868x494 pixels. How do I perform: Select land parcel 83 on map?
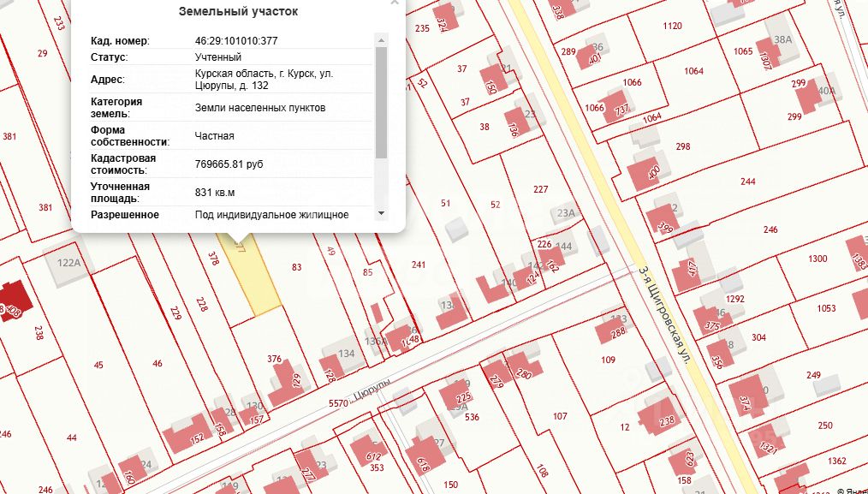[297, 267]
